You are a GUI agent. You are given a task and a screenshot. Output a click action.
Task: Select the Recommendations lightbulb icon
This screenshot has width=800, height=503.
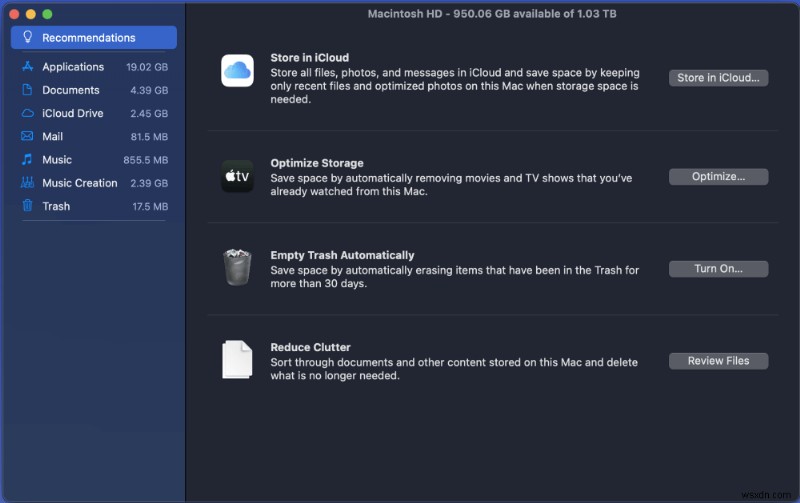pos(28,37)
